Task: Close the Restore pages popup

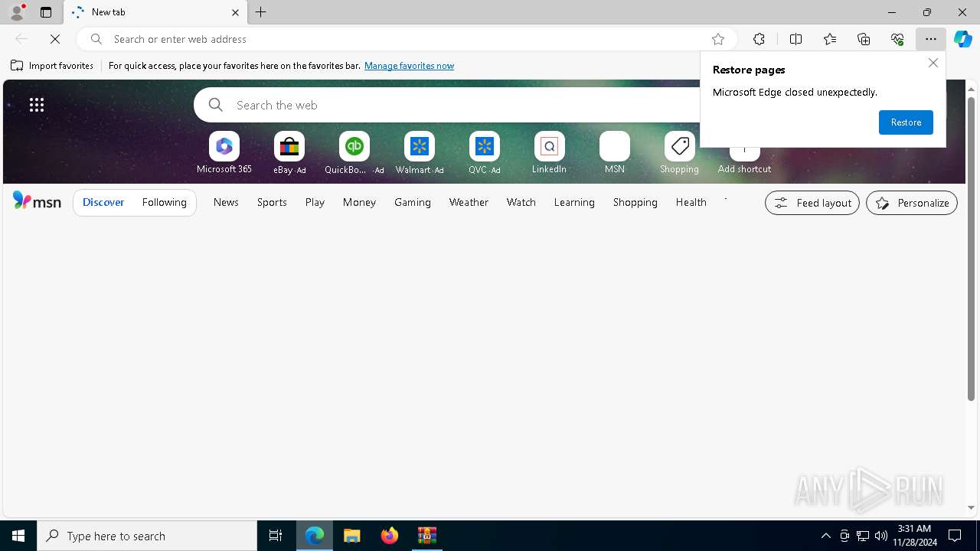Action: 933,63
